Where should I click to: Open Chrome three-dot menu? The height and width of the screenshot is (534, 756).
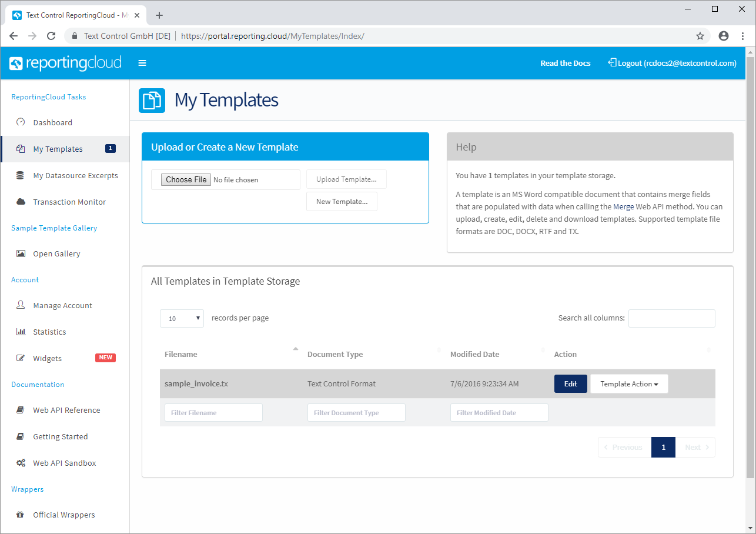743,36
